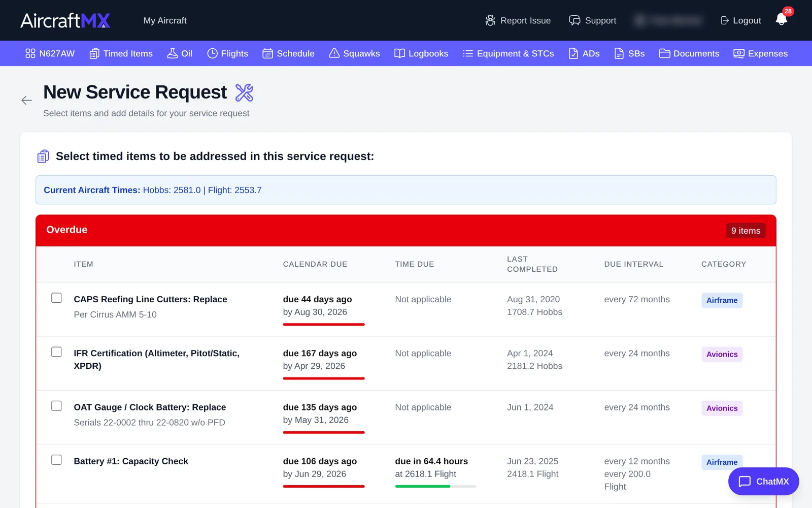Go to the Logbooks tab
This screenshot has width=812, height=508.
coord(421,53)
